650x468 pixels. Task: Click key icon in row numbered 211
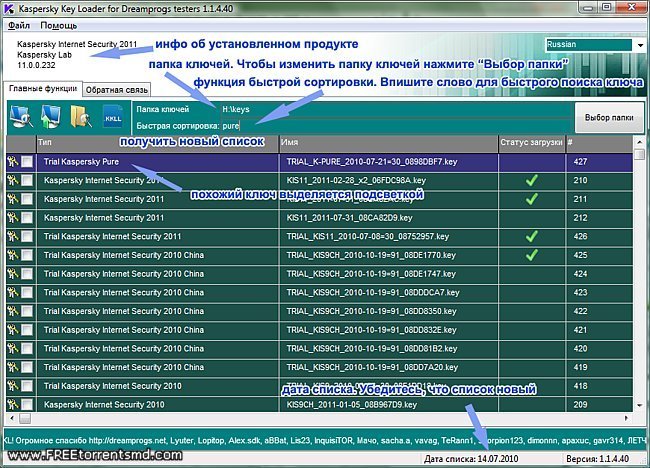coord(12,199)
